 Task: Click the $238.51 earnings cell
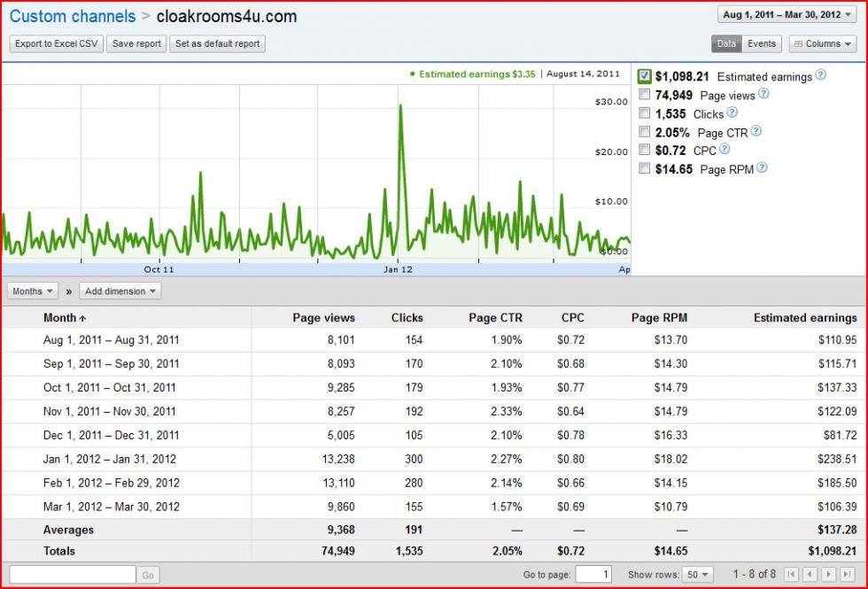836,459
